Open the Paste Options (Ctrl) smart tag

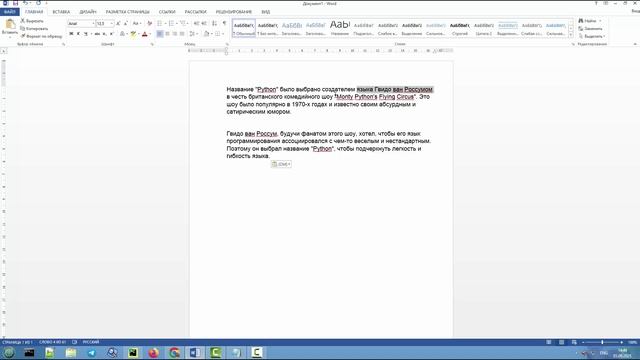pos(281,164)
